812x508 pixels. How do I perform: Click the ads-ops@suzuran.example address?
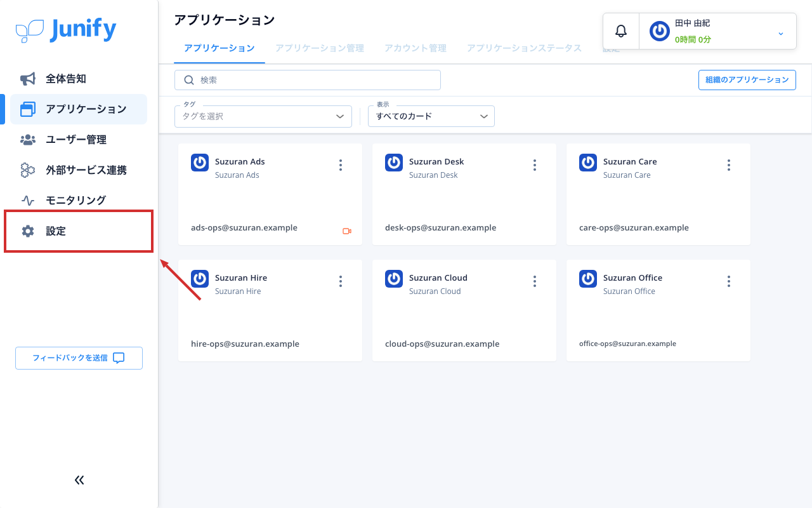click(x=244, y=228)
